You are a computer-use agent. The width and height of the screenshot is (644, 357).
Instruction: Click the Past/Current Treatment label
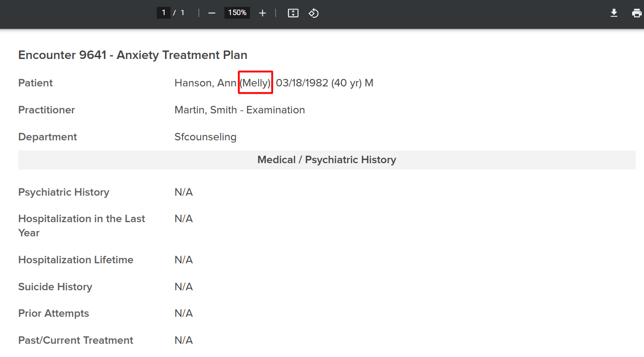click(76, 341)
